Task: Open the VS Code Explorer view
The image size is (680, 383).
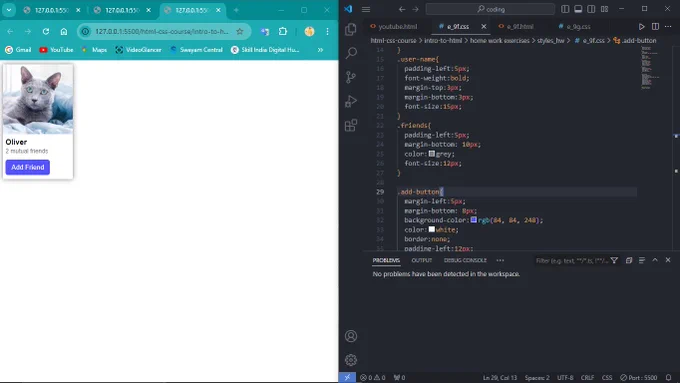Action: (351, 29)
